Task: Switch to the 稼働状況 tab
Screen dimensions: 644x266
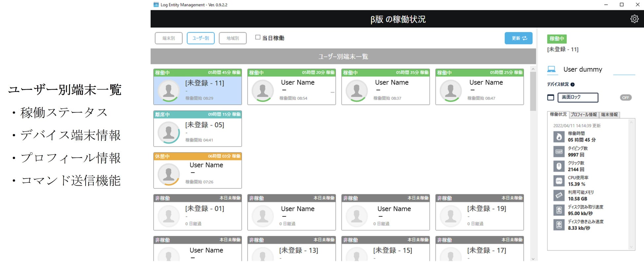Action: pos(558,114)
